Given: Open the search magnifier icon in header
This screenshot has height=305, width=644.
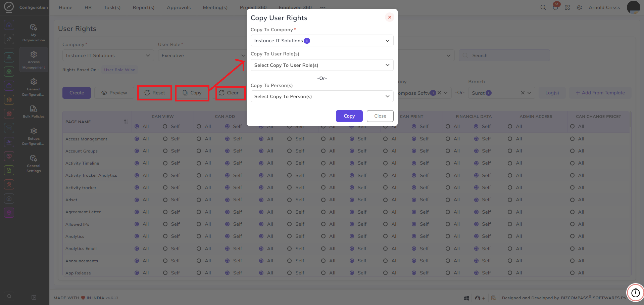Looking at the screenshot, I should tap(543, 7).
